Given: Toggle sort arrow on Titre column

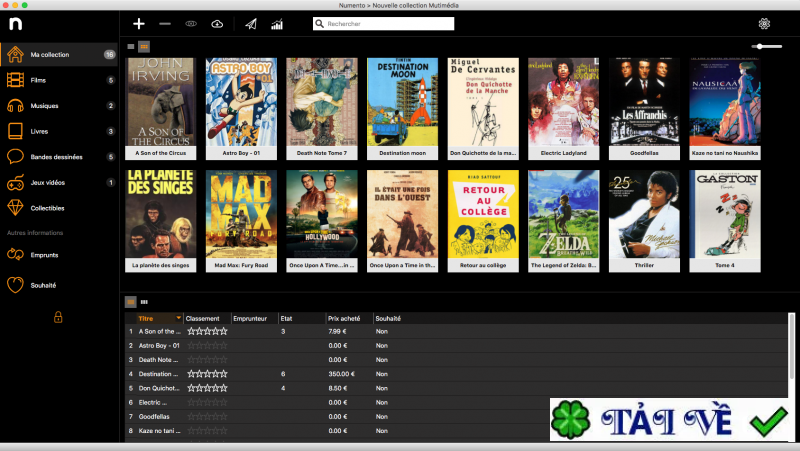Looking at the screenshot, I should coord(179,318).
